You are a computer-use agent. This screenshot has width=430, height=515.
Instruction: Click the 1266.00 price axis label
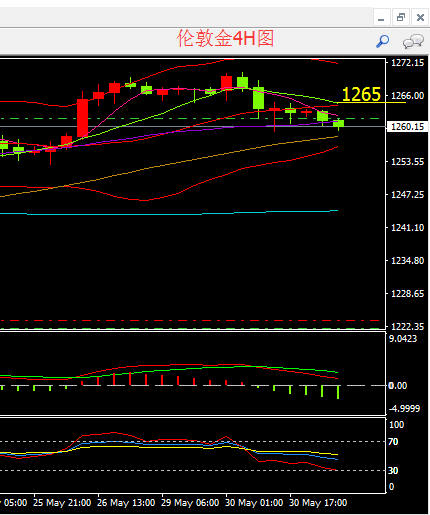tap(407, 96)
